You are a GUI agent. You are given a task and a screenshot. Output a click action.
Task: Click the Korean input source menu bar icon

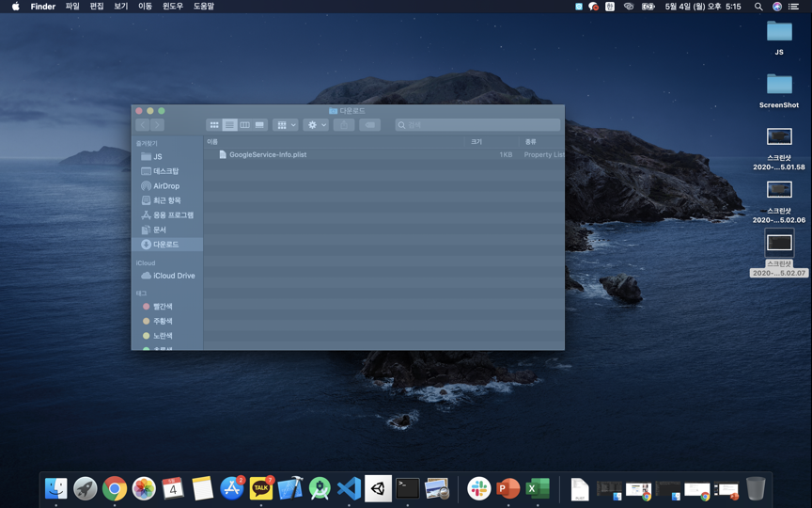pos(610,7)
